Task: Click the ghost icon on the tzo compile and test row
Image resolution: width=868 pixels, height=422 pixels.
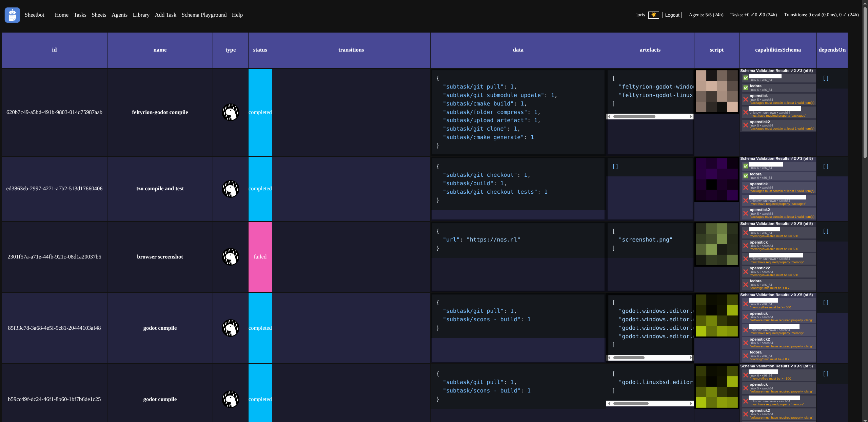Action: (231, 189)
